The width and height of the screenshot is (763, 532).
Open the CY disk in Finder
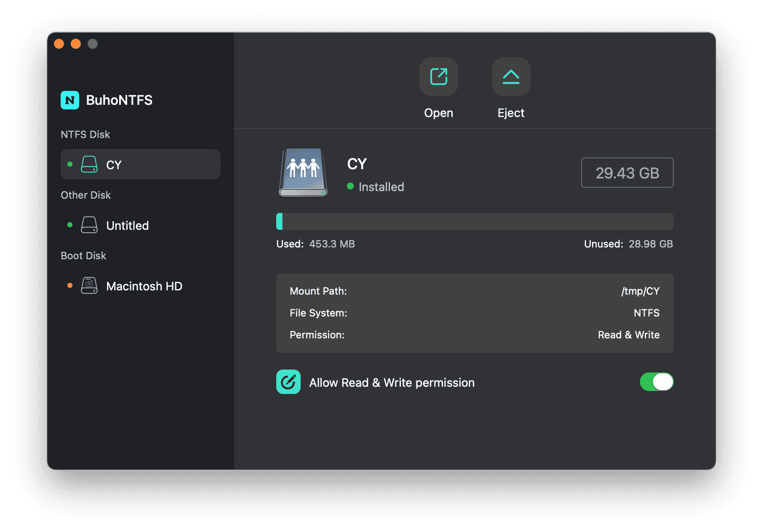(x=438, y=77)
